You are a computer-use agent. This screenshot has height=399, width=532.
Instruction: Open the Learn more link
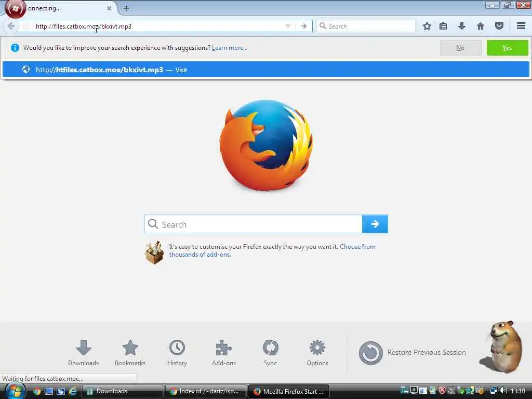(x=230, y=48)
